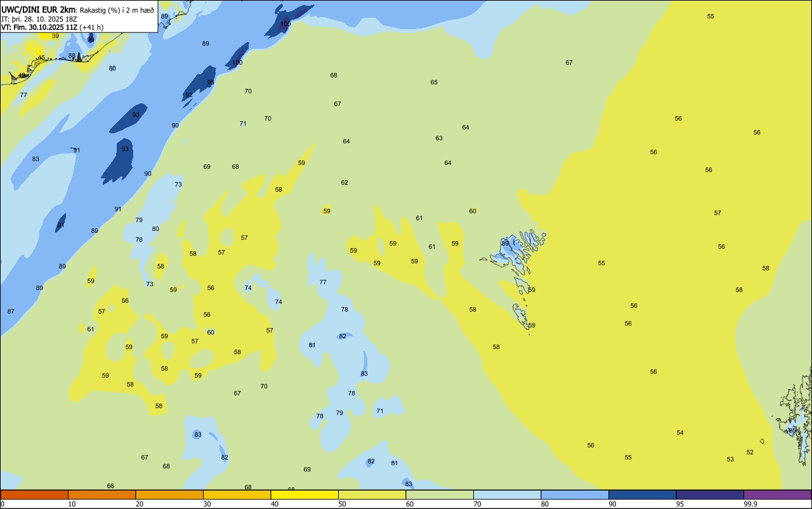The height and width of the screenshot is (509, 812).
Task: Click the map value '62'
Action: coord(344,183)
